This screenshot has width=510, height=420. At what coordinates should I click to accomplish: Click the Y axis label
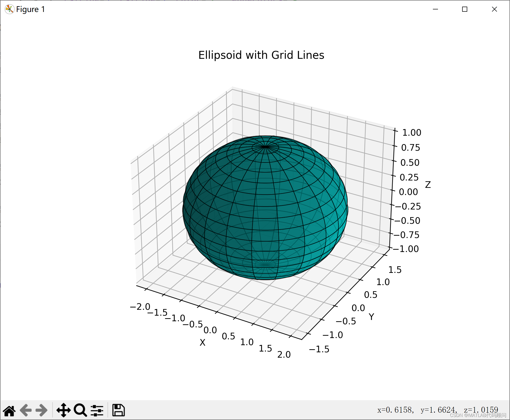click(371, 317)
